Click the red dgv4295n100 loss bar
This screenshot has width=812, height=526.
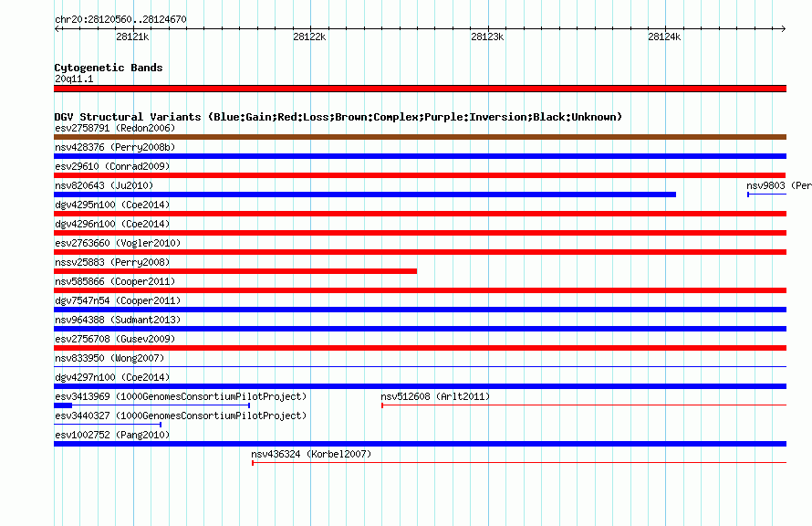pyautogui.click(x=420, y=214)
